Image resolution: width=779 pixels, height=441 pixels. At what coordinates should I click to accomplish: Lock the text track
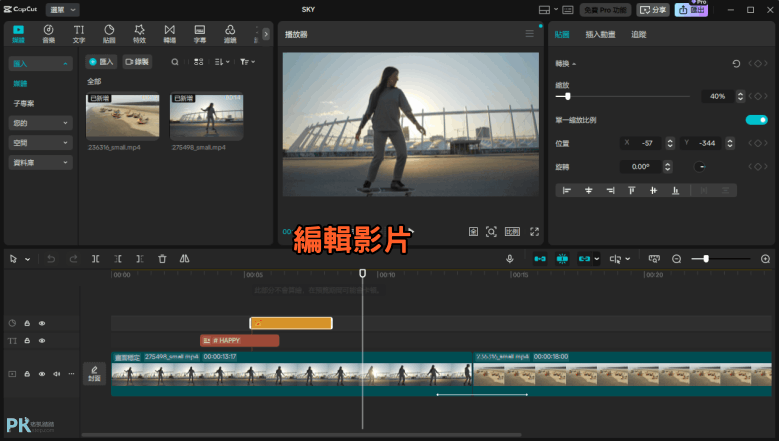(27, 341)
